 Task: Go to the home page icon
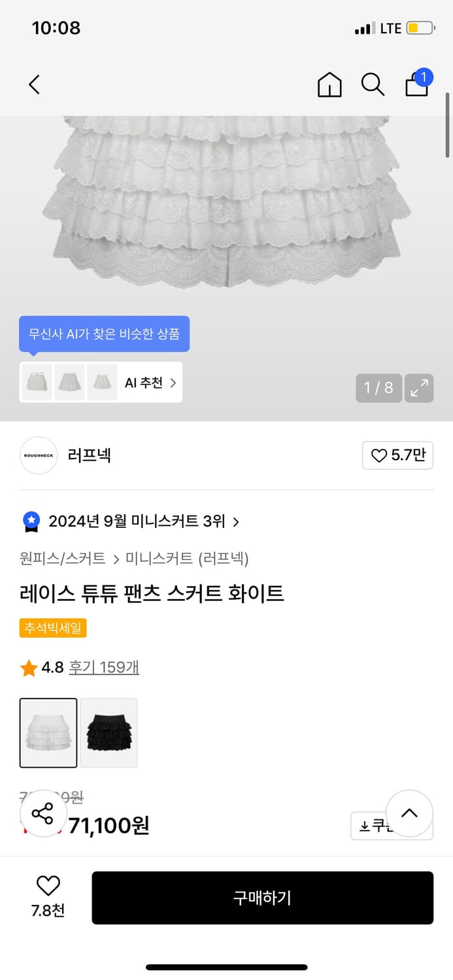(329, 84)
